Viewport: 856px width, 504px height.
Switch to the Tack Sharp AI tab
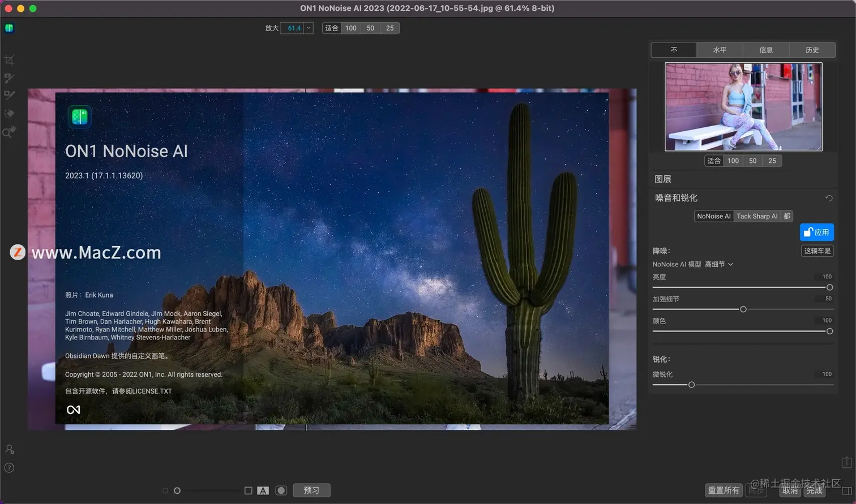[756, 216]
